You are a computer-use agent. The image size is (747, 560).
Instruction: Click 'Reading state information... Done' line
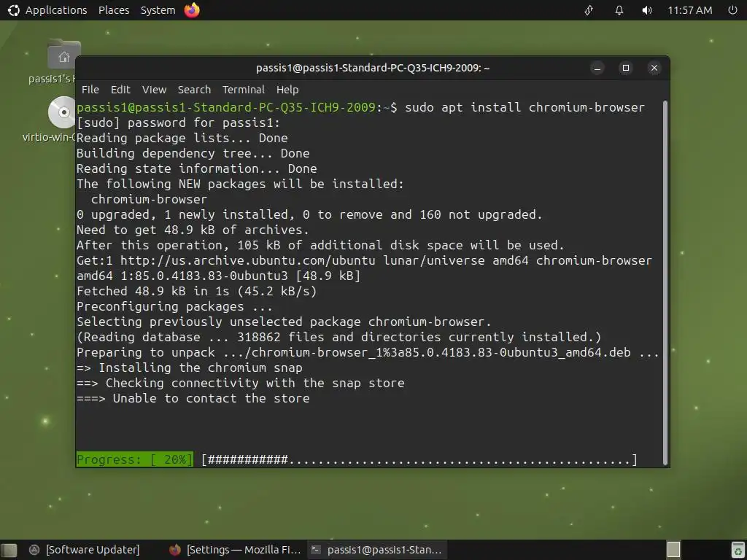[197, 168]
